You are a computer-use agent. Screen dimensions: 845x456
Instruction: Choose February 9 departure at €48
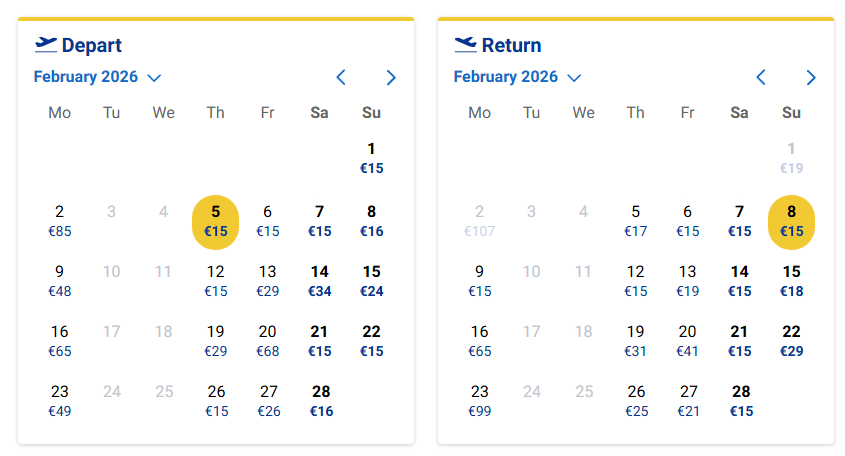[60, 281]
